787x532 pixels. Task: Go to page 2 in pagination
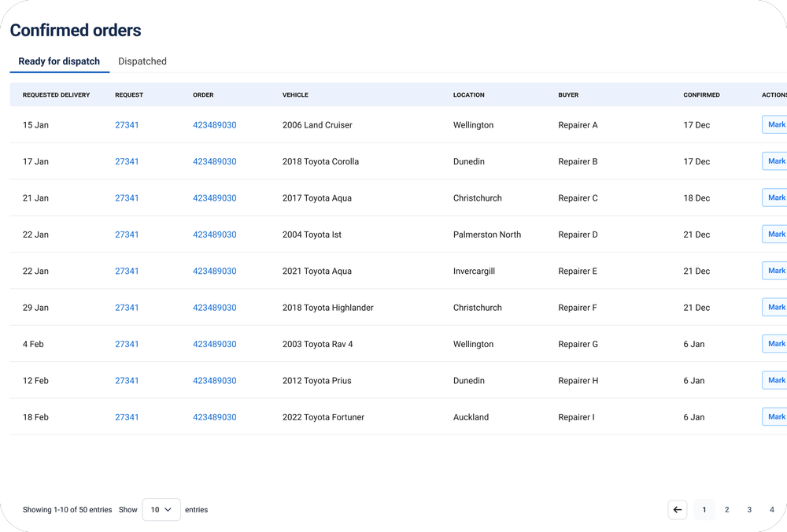click(x=726, y=509)
